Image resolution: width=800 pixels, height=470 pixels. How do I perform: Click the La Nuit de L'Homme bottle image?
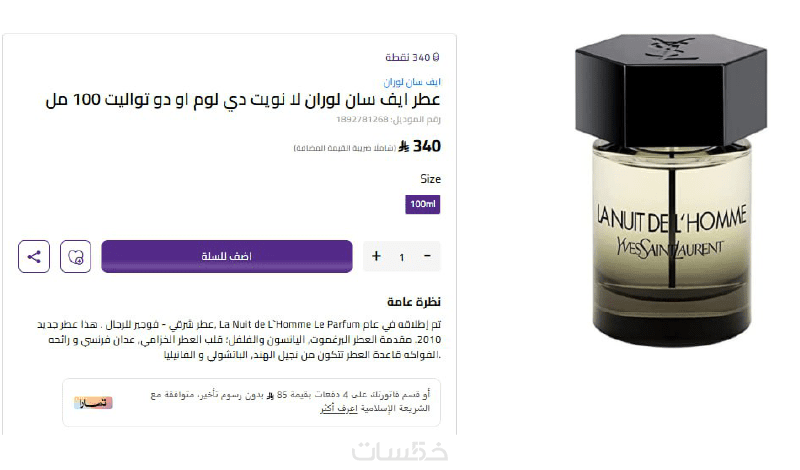(x=670, y=191)
